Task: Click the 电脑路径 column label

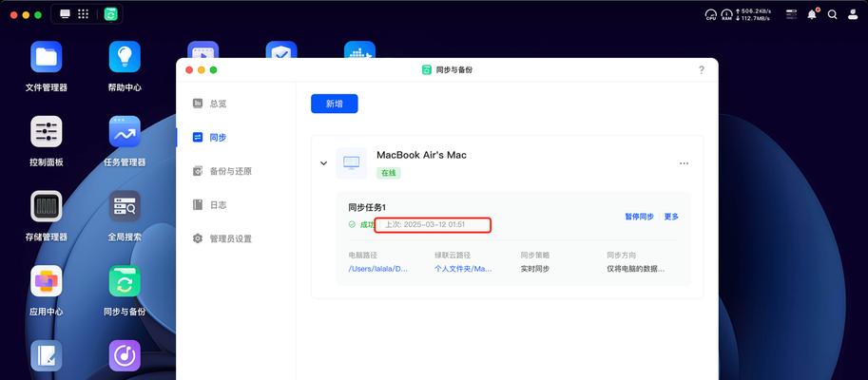Action: (x=362, y=256)
